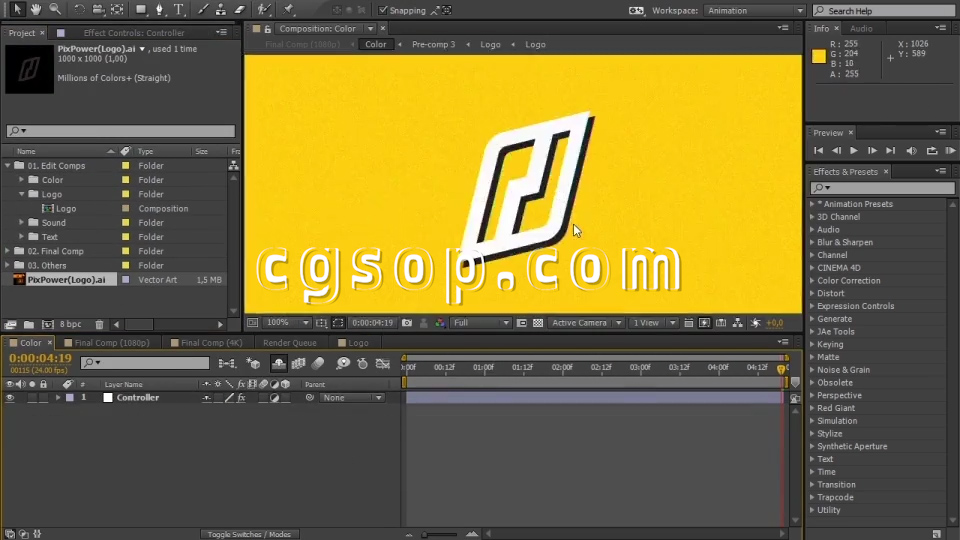Image resolution: width=960 pixels, height=540 pixels.
Task: Toggle fx switch on Controller layer
Action: point(242,398)
